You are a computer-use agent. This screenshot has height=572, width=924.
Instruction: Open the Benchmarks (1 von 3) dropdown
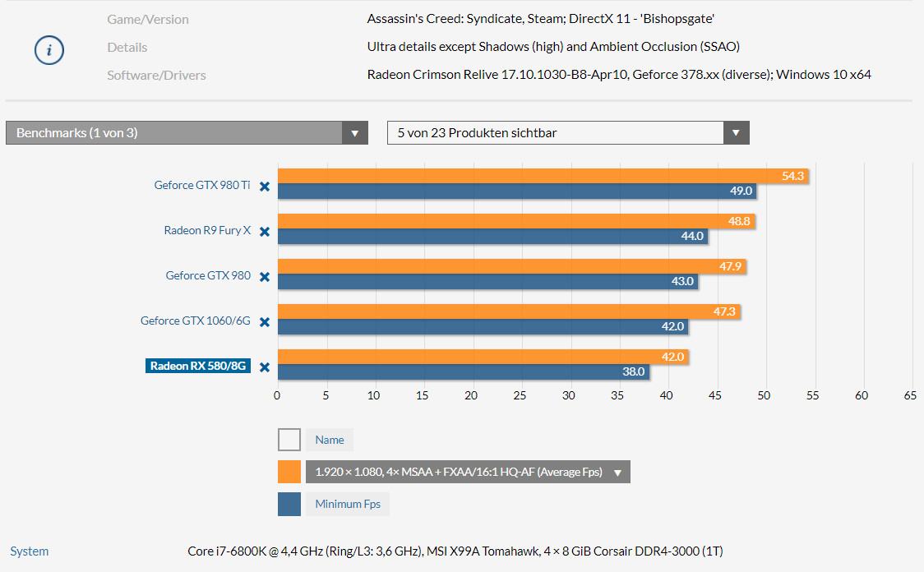(187, 132)
